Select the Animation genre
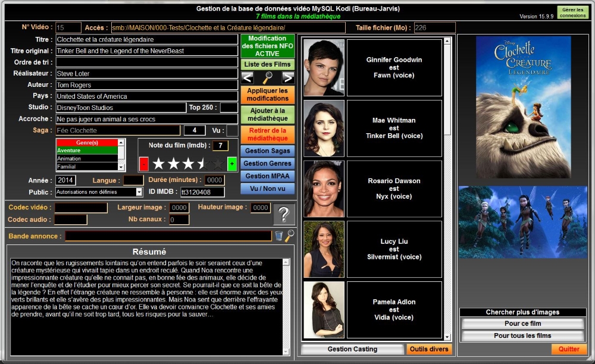Screen dimensions: 595x364 tap(87, 158)
